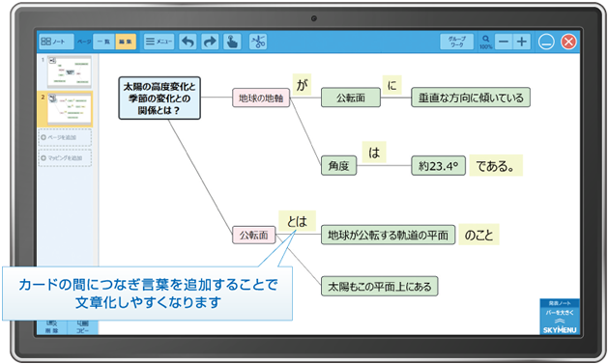
Task: Switch page view to 編集 mode
Action: click(x=126, y=42)
